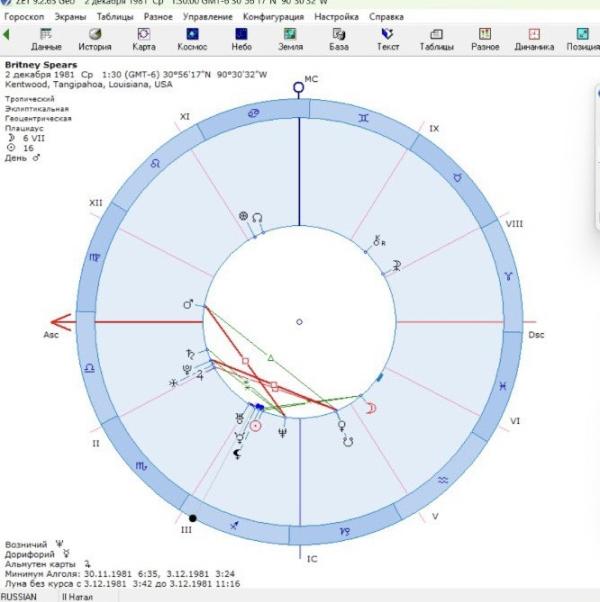Click the Dsc label on chart
The height and width of the screenshot is (602, 600).
point(536,335)
